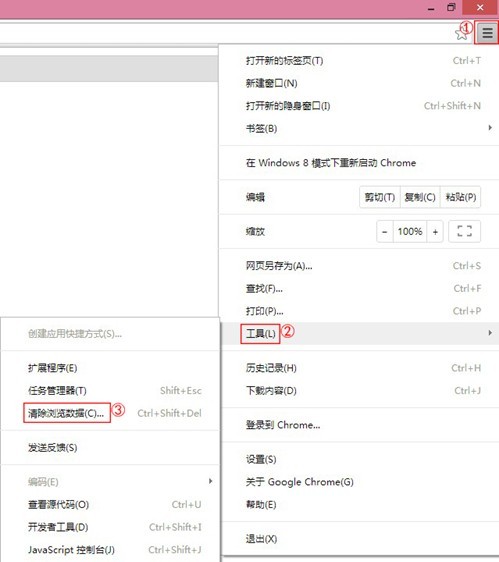Image resolution: width=499 pixels, height=562 pixels.
Task: Bookmark page with the star icon
Action: (461, 34)
